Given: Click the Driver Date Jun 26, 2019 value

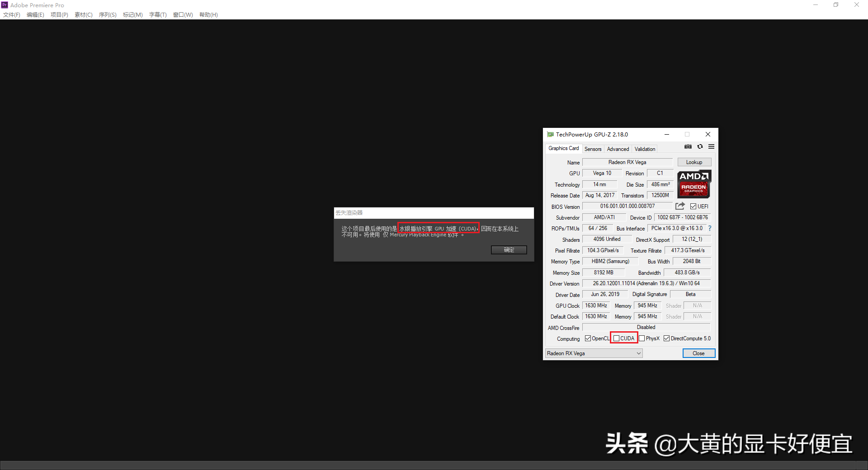Looking at the screenshot, I should [x=605, y=294].
